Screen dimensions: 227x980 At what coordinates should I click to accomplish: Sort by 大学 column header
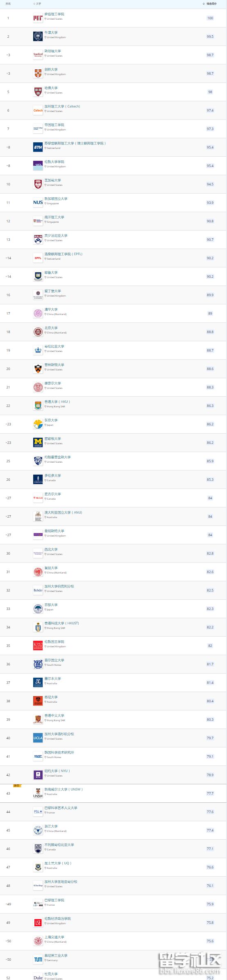tap(37, 4)
